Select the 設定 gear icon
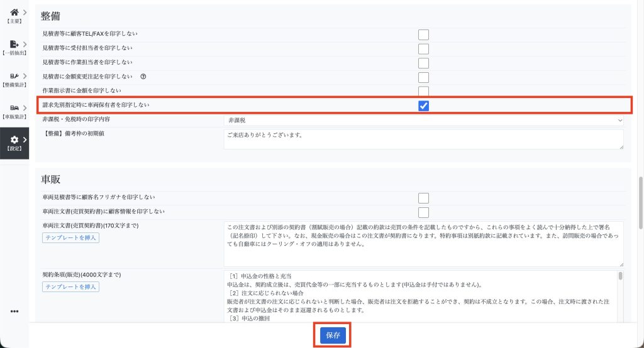The width and height of the screenshot is (644, 348). pyautogui.click(x=14, y=139)
